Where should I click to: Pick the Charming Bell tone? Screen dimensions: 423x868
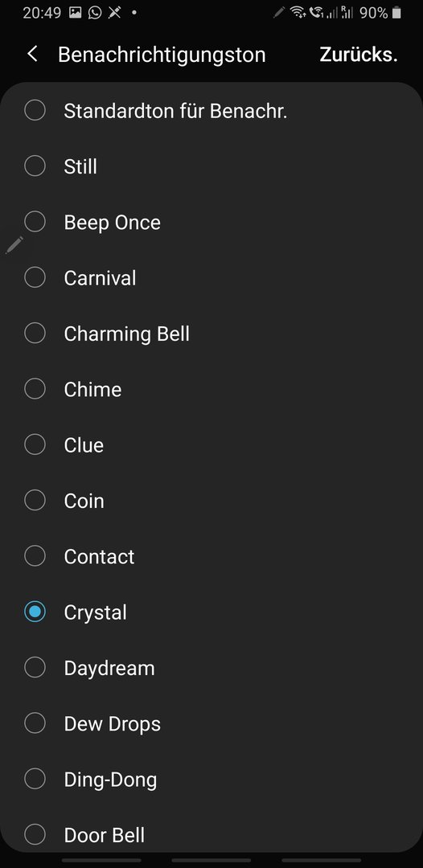(x=211, y=334)
